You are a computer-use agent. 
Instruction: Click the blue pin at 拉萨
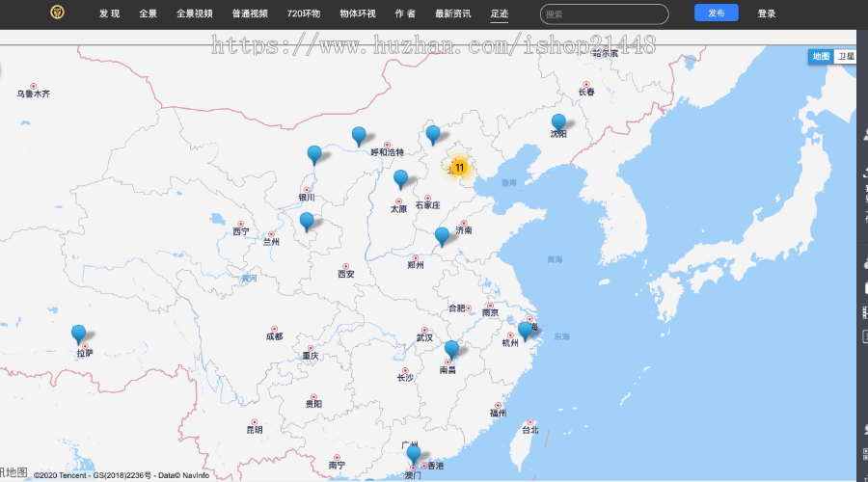click(79, 335)
